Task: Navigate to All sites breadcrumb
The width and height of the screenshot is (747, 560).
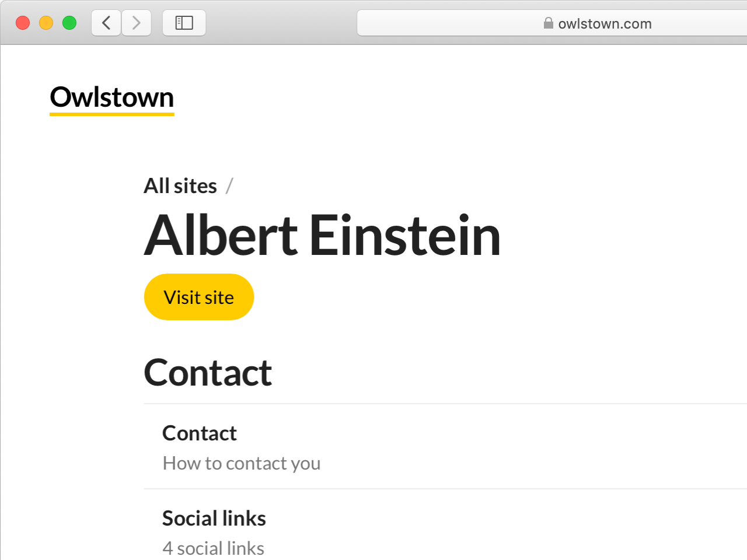Action: click(180, 186)
